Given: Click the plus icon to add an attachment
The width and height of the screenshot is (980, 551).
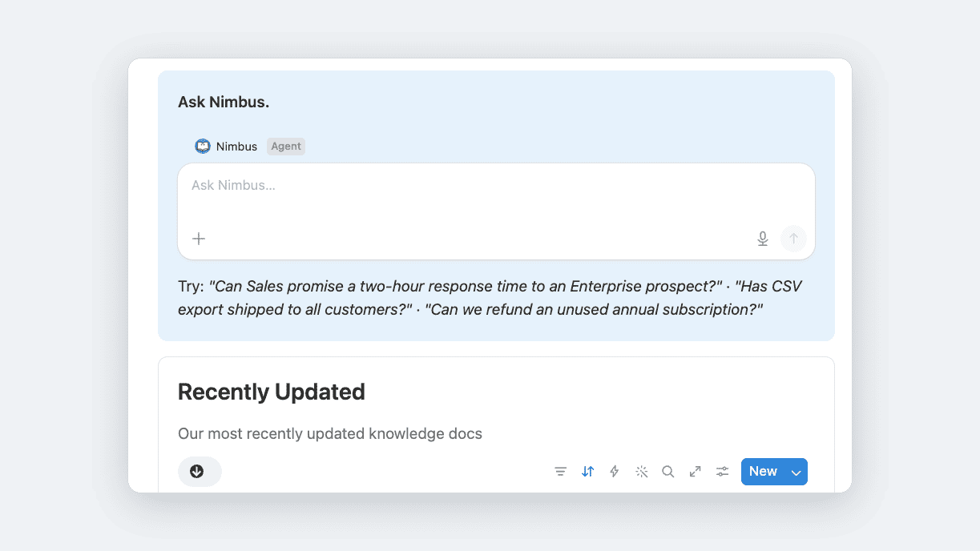Looking at the screenshot, I should pyautogui.click(x=199, y=239).
